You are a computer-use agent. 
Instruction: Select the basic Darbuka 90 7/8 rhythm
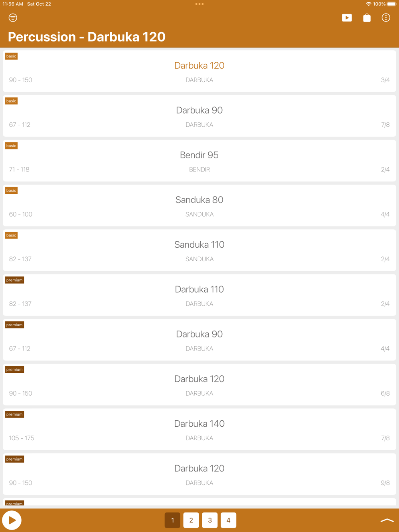tap(199, 116)
